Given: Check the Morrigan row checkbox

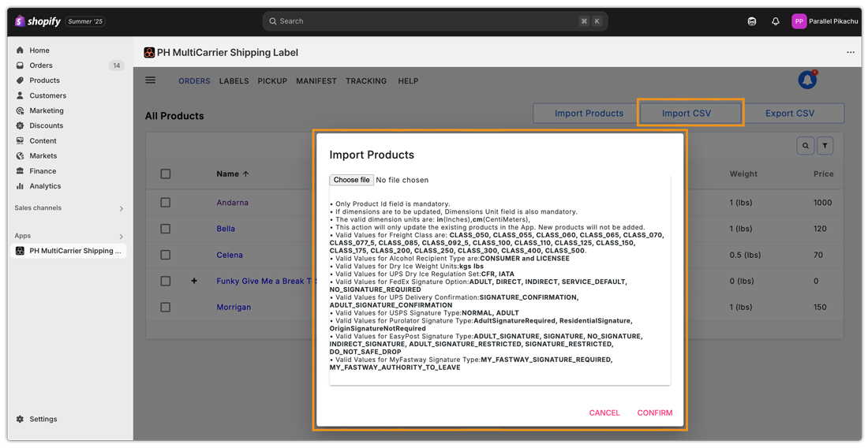Looking at the screenshot, I should (x=166, y=307).
